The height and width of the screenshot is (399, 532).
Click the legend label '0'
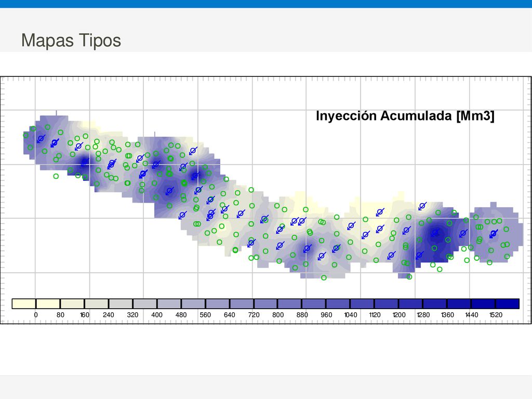pyautogui.click(x=36, y=315)
